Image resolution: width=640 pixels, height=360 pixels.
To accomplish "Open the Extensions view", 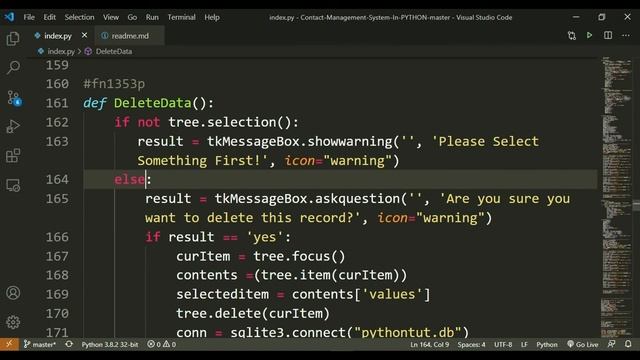I will [x=13, y=156].
